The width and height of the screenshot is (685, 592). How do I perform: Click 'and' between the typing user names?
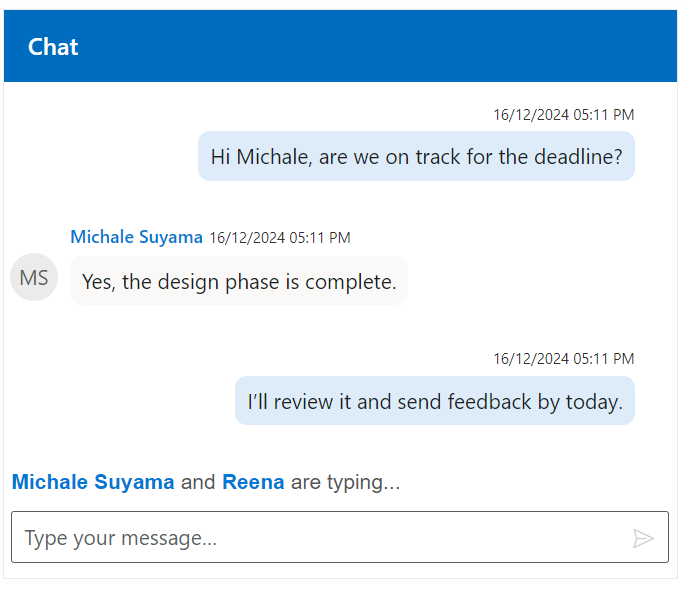[198, 482]
